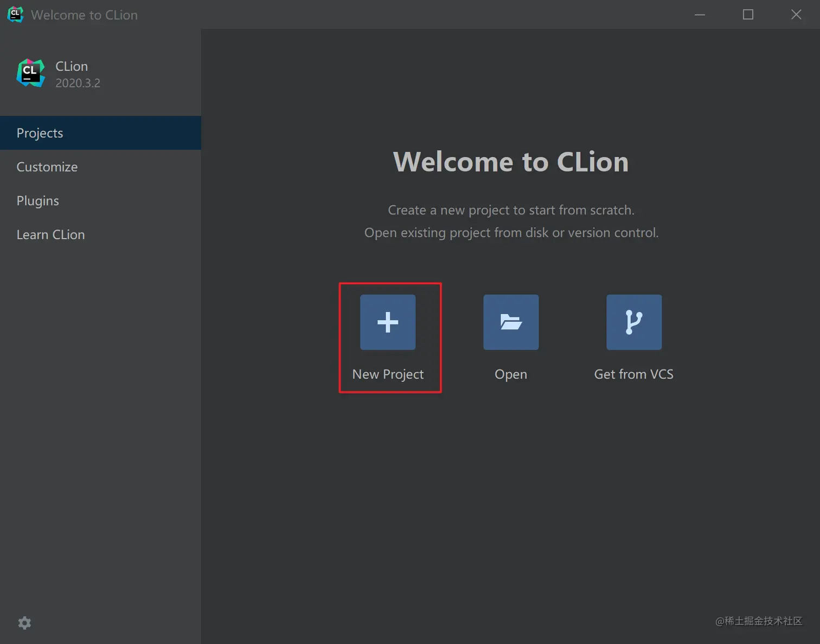Click the Welcome to CLion heading

point(511,162)
